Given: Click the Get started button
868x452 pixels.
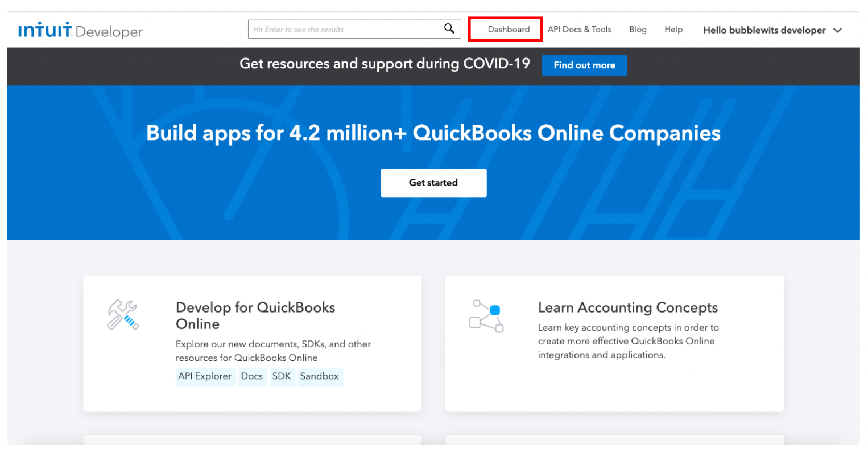Looking at the screenshot, I should click(433, 183).
